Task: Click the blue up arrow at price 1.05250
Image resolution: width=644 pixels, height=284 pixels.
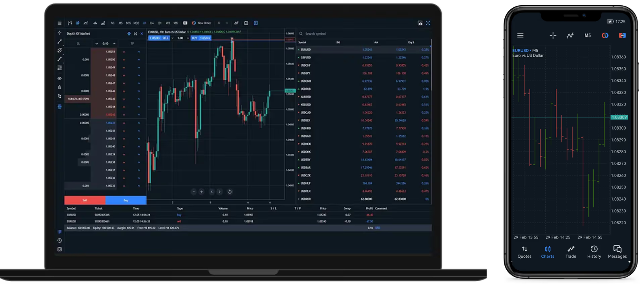Action: (139, 60)
